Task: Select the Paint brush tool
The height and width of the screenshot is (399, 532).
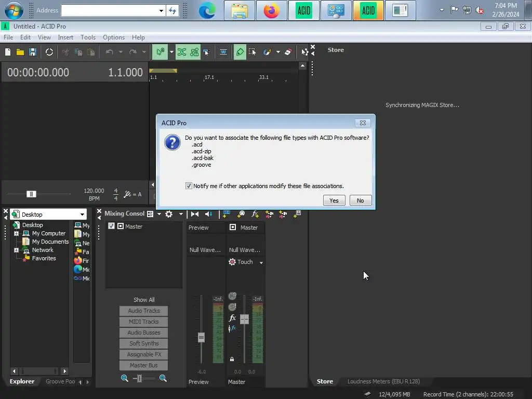Action: (x=267, y=52)
